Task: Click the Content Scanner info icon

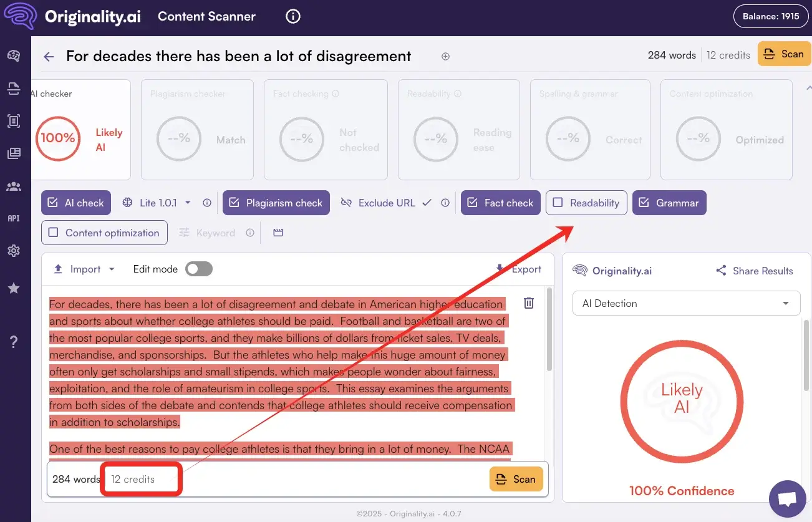Action: point(293,17)
